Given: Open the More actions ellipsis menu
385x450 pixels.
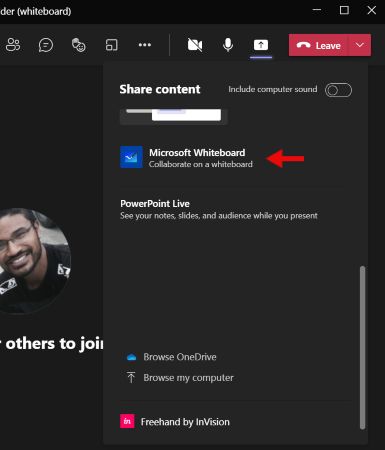Looking at the screenshot, I should 145,45.
